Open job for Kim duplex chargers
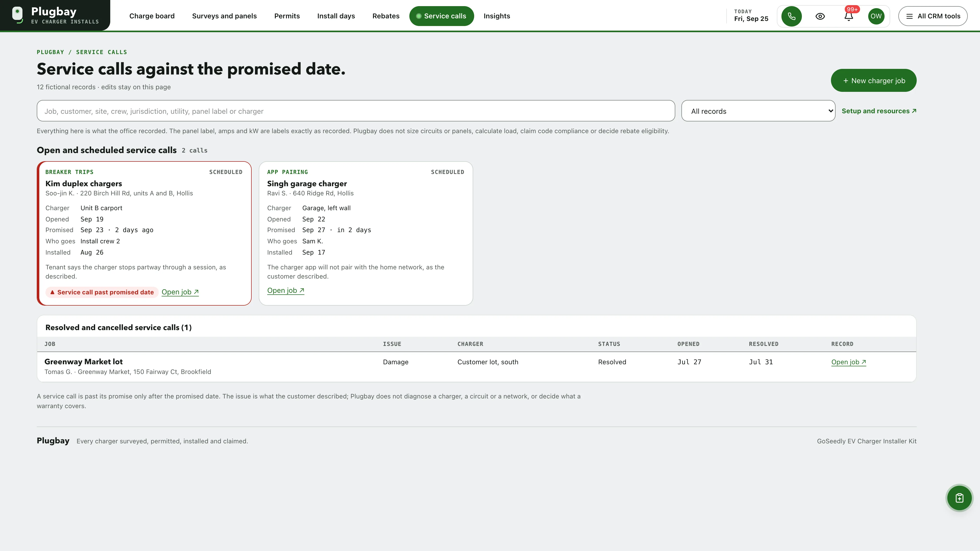Image resolution: width=980 pixels, height=551 pixels. pyautogui.click(x=180, y=292)
